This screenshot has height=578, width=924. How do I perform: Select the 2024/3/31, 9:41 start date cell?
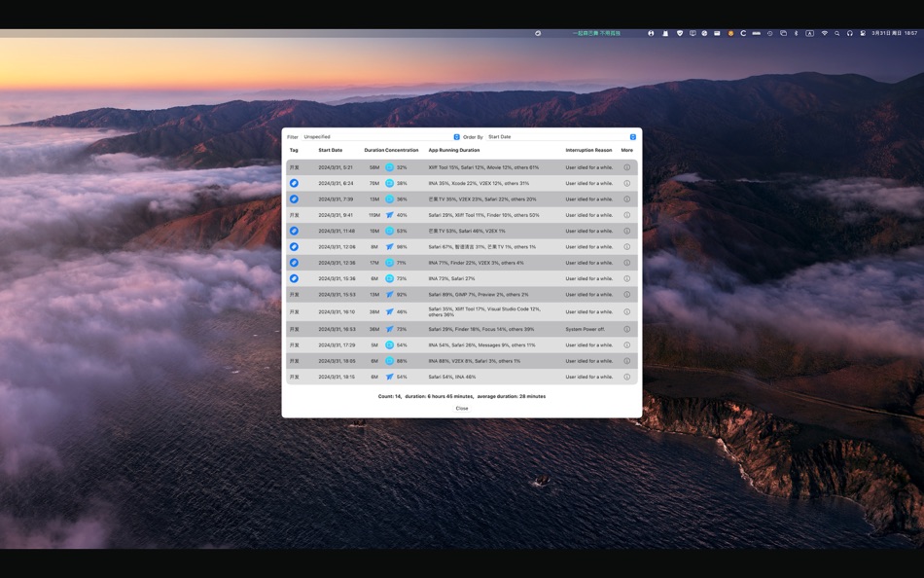(x=336, y=215)
